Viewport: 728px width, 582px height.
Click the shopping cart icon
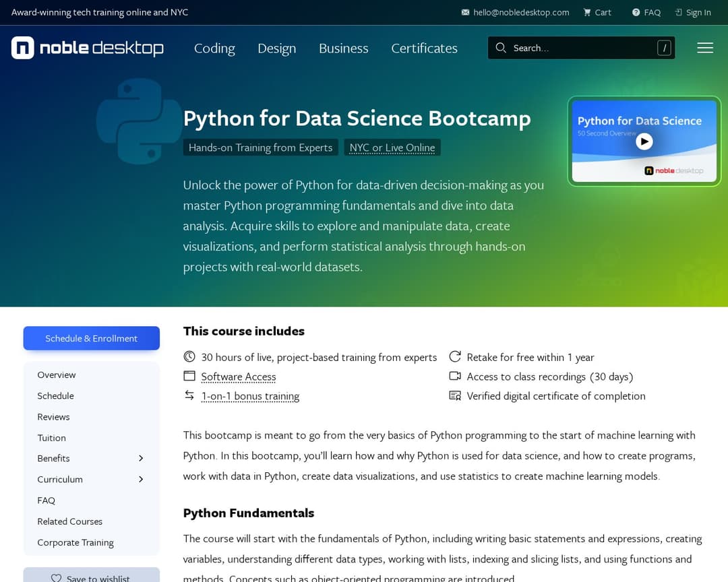coord(587,13)
